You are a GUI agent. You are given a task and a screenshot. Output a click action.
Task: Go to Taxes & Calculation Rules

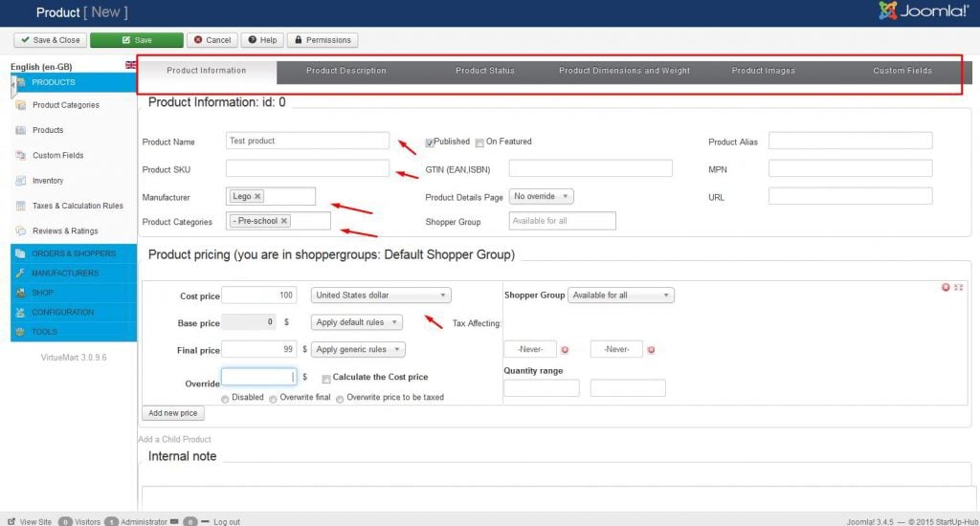click(x=78, y=206)
